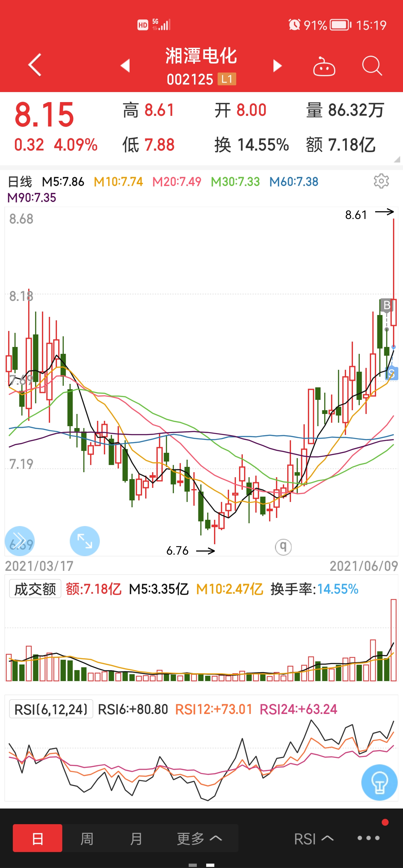Tap the RSI(6,12,24) indicator button
Viewport: 403px width, 868px height.
[51, 709]
